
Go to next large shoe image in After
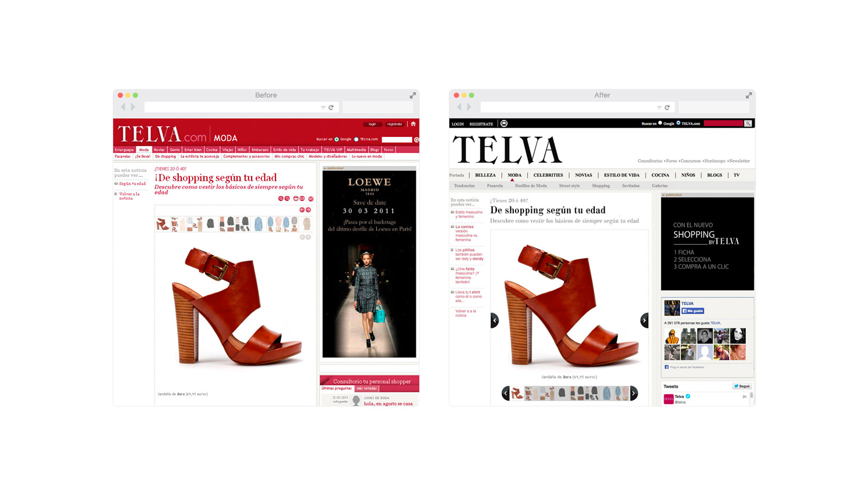click(x=644, y=320)
